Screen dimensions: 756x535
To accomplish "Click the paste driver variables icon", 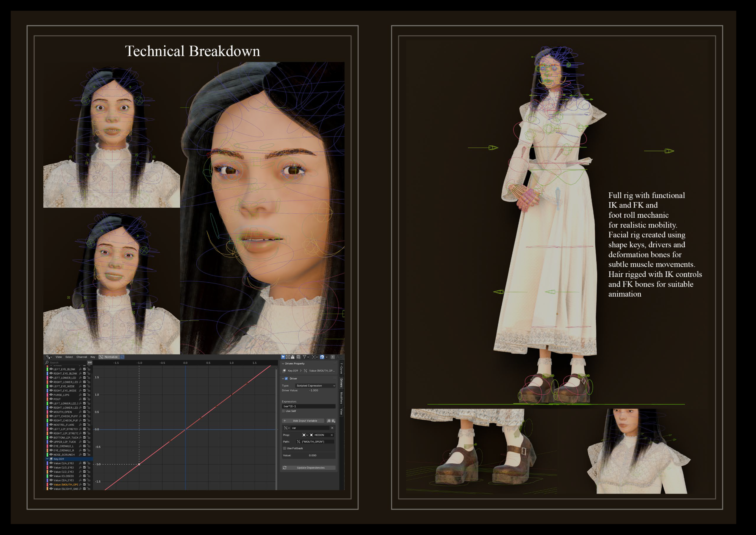I will [x=333, y=421].
